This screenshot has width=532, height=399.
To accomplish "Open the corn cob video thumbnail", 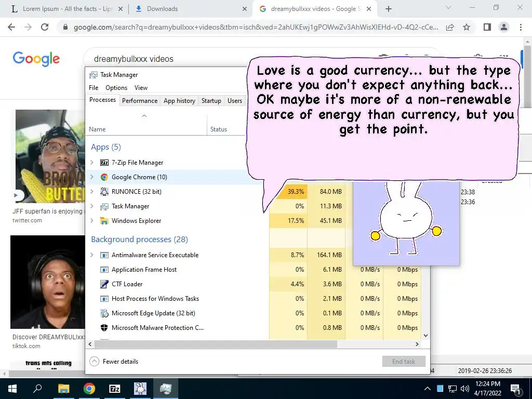I will [x=50, y=156].
